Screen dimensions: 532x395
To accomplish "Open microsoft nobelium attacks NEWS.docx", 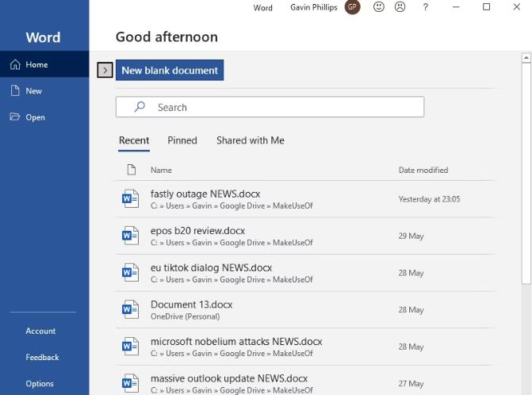I will click(x=305, y=347).
